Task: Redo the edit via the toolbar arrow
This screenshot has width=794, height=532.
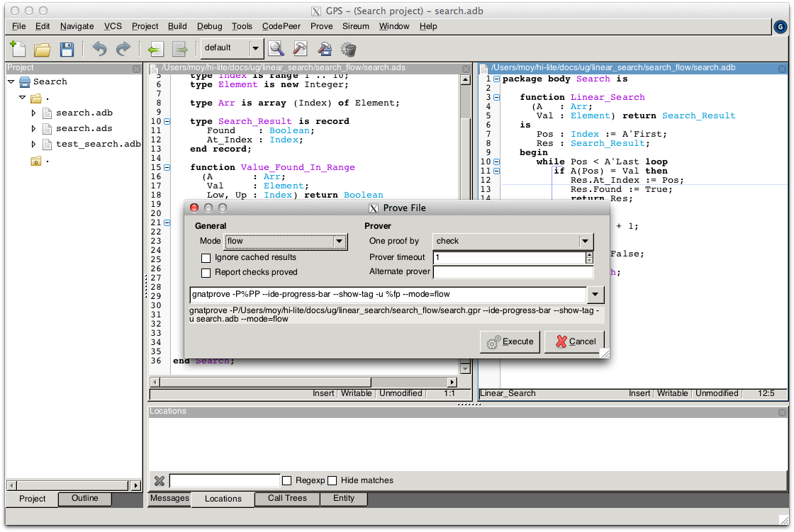Action: click(123, 49)
